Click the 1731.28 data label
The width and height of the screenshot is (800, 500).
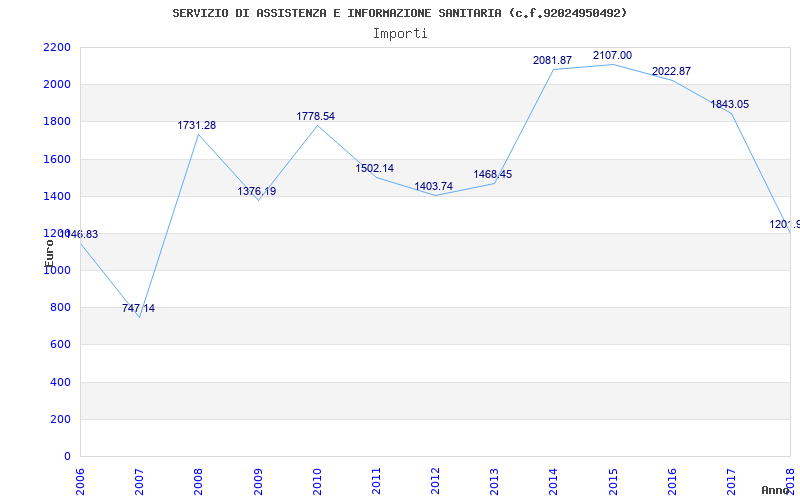pos(196,125)
